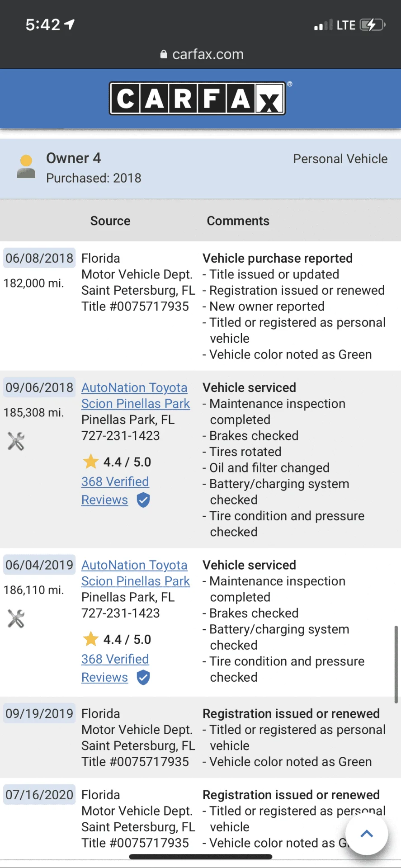Screen dimensions: 401x868
Task: Tap the Source column header
Action: [x=110, y=221]
